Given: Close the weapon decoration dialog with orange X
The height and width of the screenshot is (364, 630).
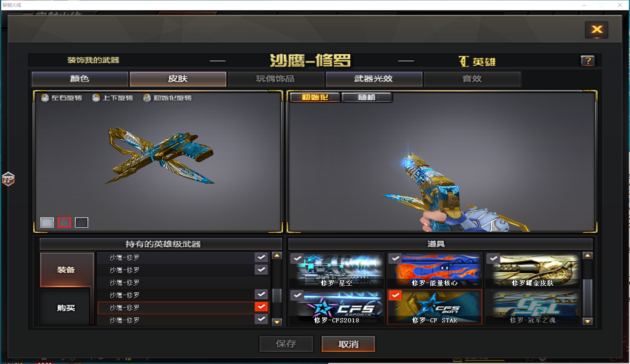Looking at the screenshot, I should click(596, 30).
